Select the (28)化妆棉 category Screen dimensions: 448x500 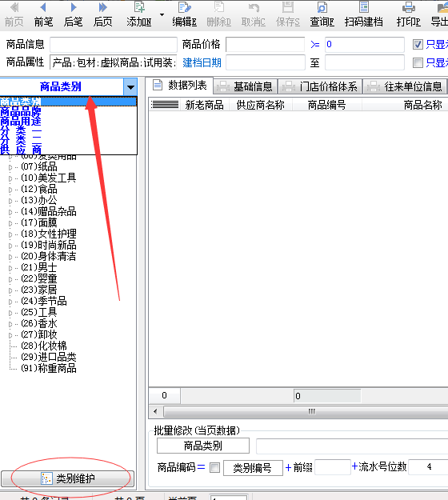tap(44, 346)
